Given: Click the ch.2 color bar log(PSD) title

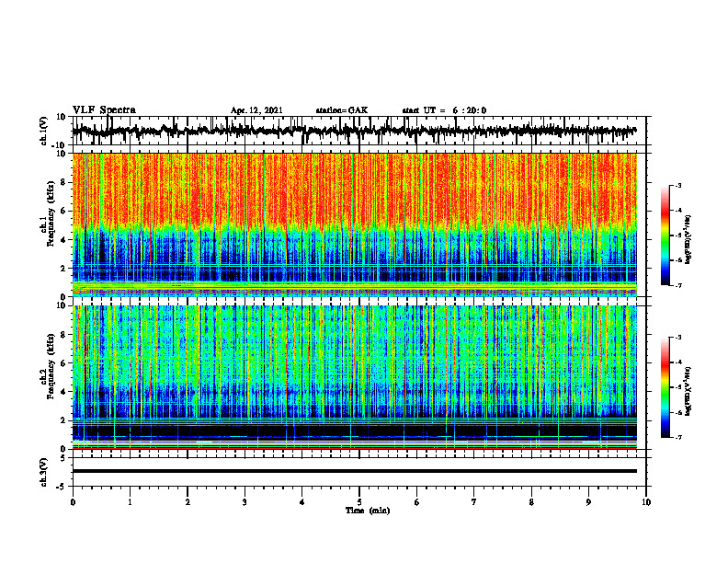Looking at the screenshot, I should tap(688, 391).
